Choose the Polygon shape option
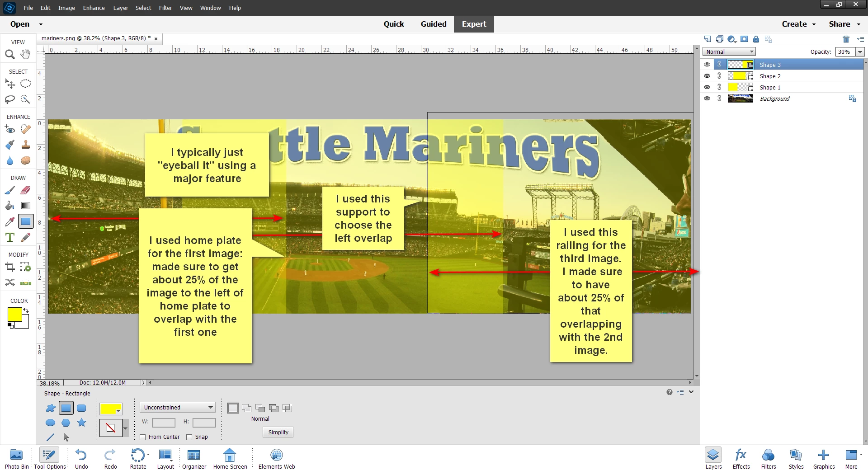Viewport: 868px width, 470px height. pos(66,423)
